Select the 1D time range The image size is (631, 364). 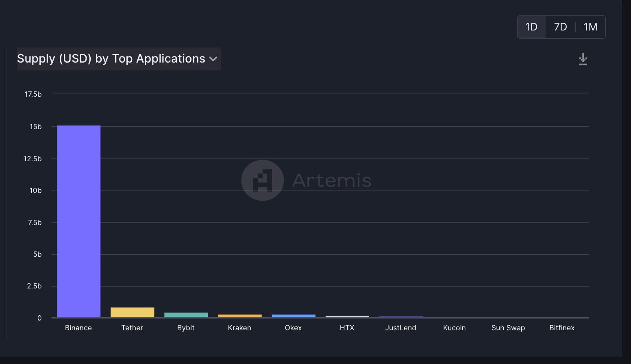[531, 27]
